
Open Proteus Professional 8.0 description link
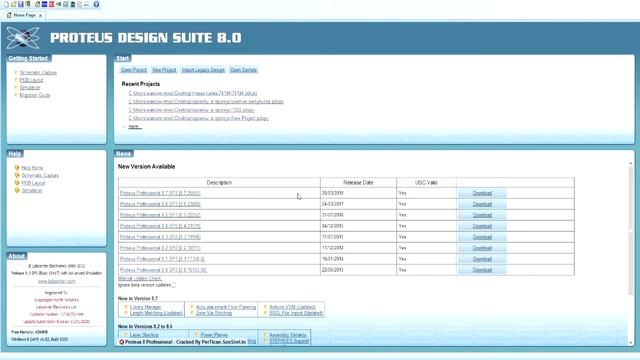pos(163,270)
